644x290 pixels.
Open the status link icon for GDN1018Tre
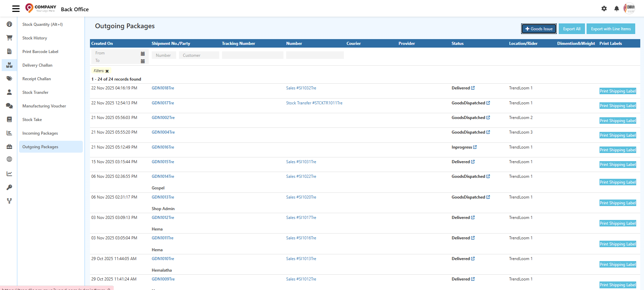(473, 88)
